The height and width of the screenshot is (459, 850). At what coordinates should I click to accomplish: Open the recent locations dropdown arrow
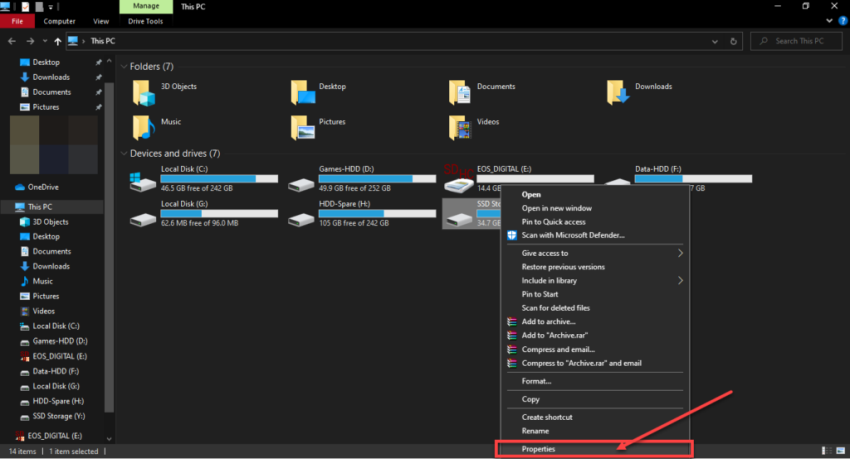tap(45, 41)
